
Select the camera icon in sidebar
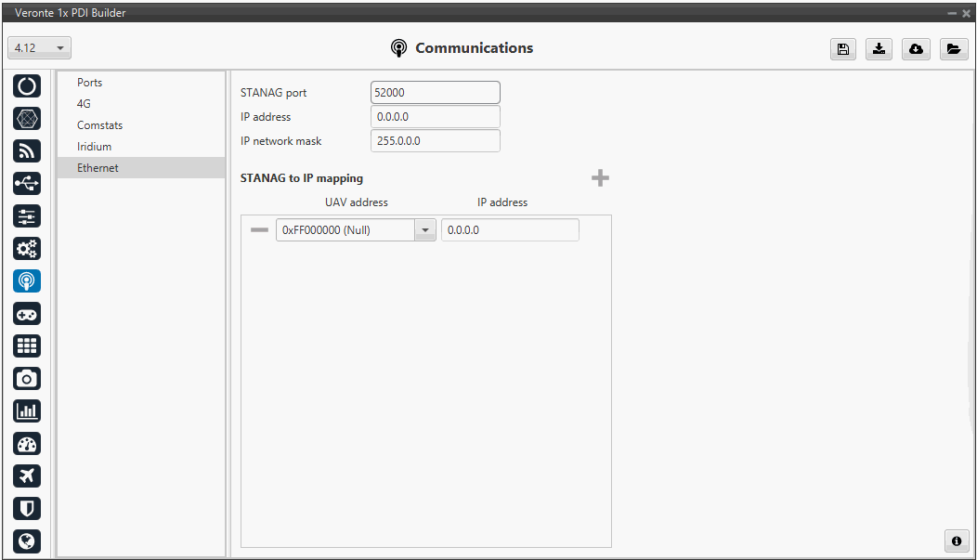(27, 378)
